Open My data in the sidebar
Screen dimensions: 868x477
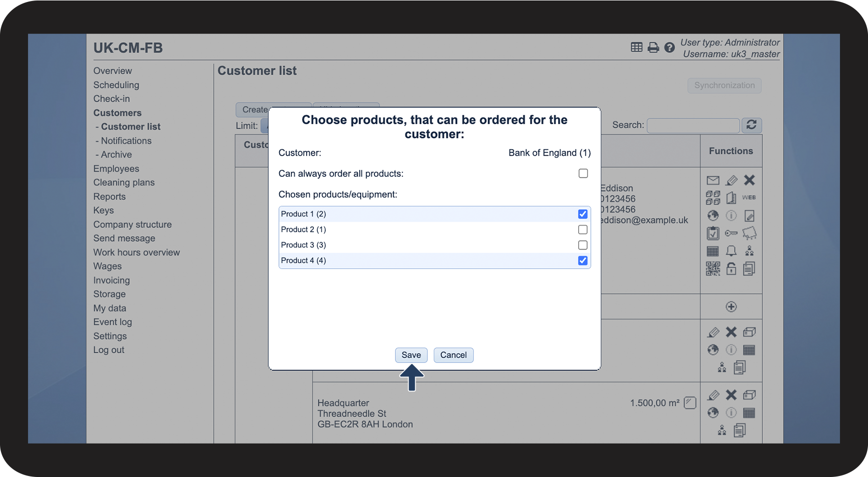pyautogui.click(x=110, y=309)
